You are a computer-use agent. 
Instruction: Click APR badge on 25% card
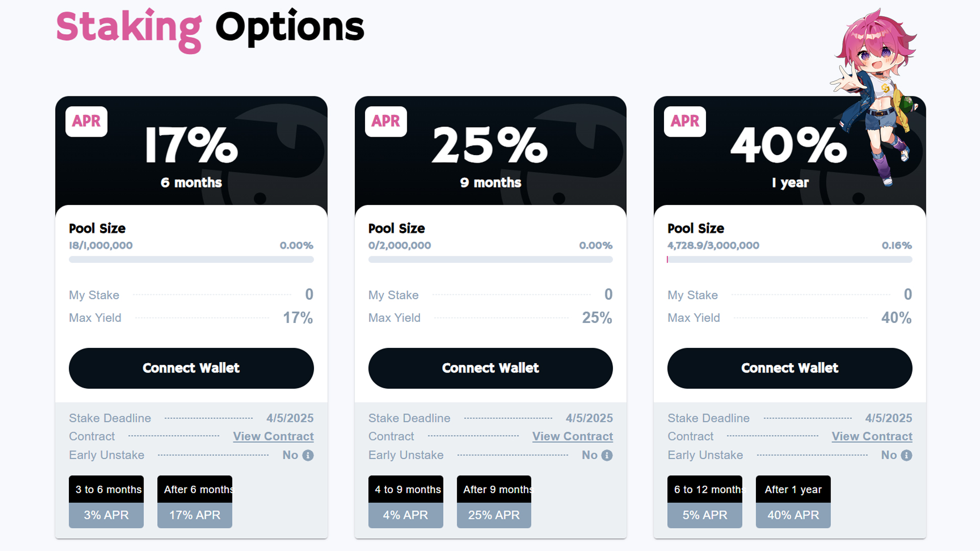(x=386, y=121)
